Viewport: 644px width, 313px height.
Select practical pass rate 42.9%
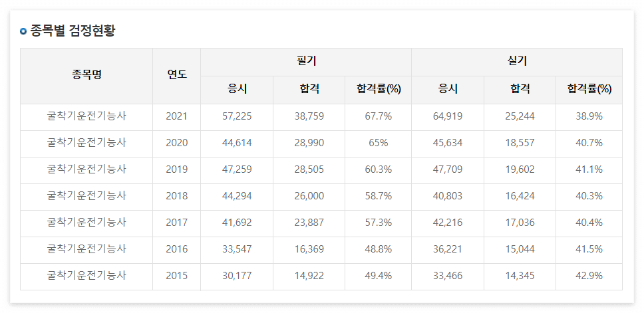coord(589,276)
